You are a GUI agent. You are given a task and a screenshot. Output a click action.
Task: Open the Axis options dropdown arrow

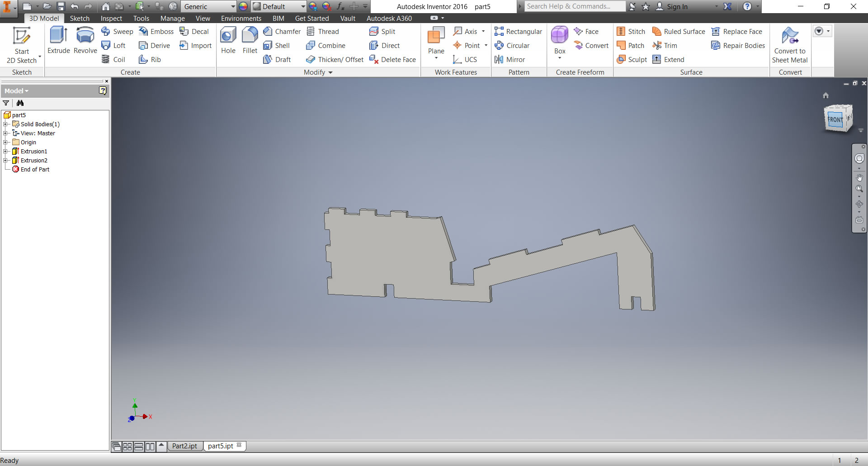tap(483, 31)
